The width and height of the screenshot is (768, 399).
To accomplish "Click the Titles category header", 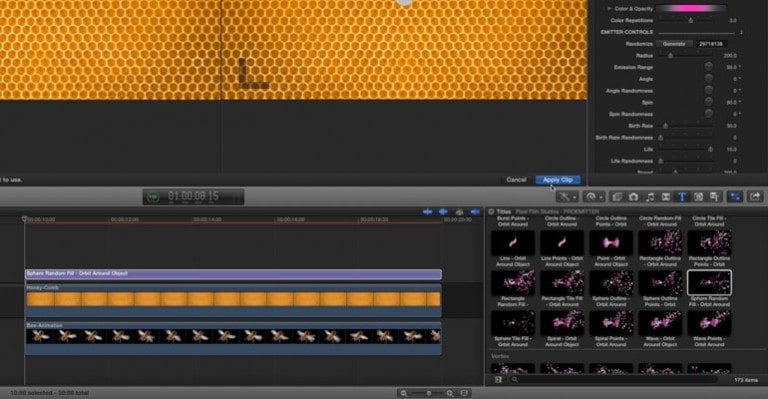I will 504,211.
